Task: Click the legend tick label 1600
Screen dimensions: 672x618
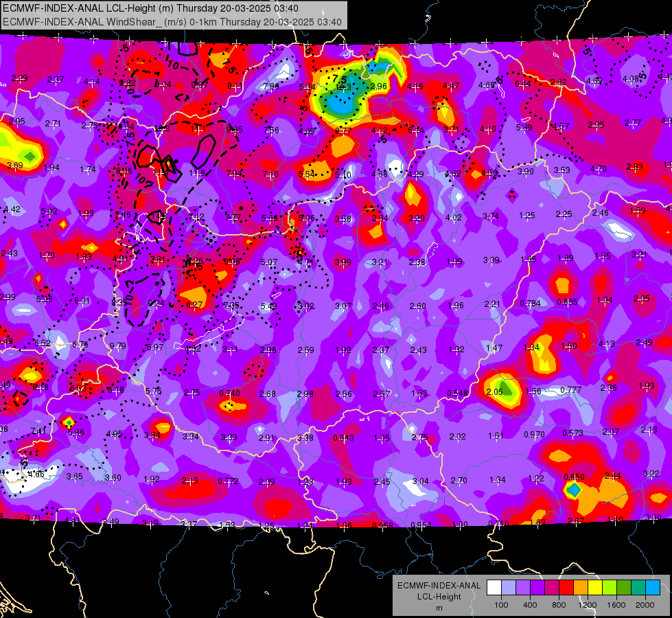Action: (x=616, y=605)
